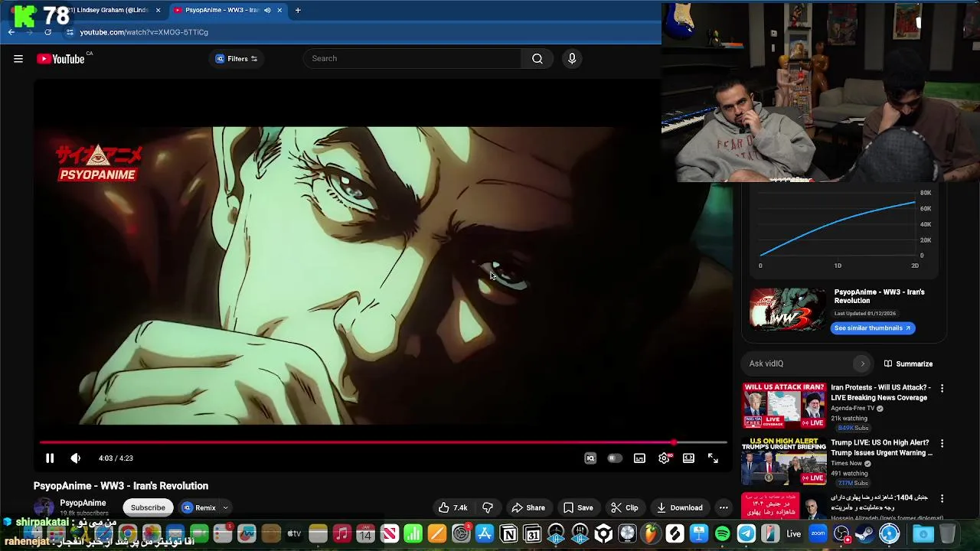Viewport: 980px width, 551px height.
Task: Open Apple TV from the Dock
Action: coord(294,534)
